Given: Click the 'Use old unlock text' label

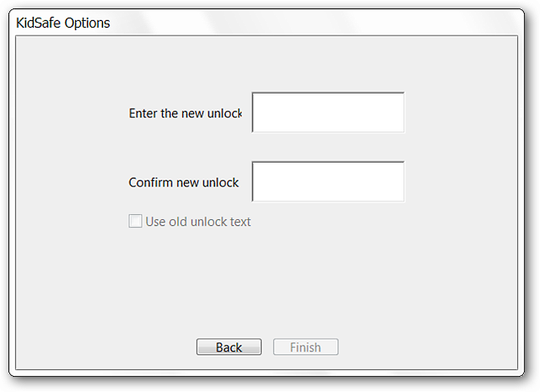Looking at the screenshot, I should click(198, 222).
